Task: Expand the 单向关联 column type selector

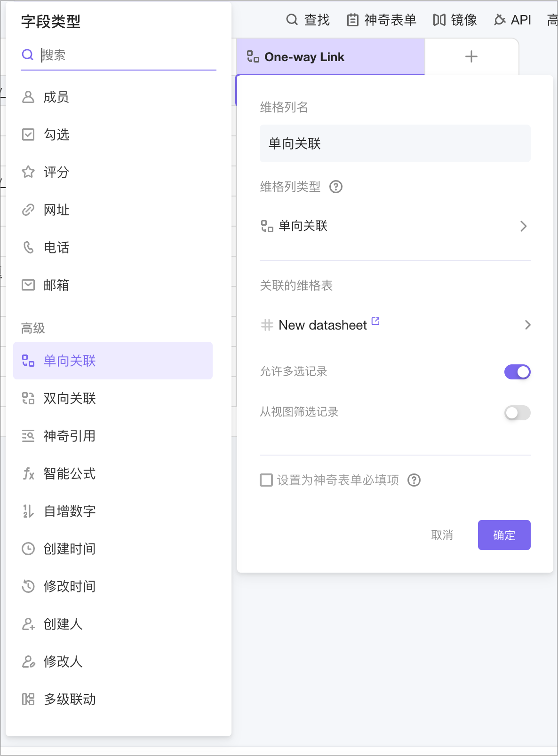Action: tap(394, 226)
